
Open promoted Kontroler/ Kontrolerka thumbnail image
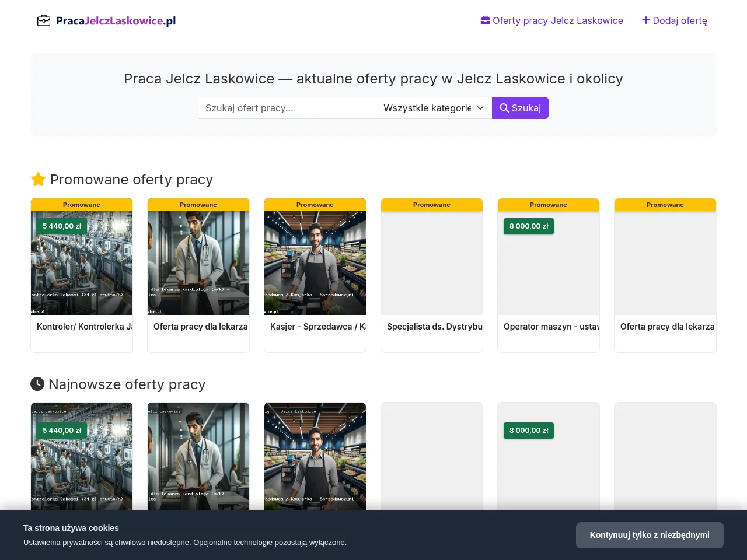[x=82, y=263]
